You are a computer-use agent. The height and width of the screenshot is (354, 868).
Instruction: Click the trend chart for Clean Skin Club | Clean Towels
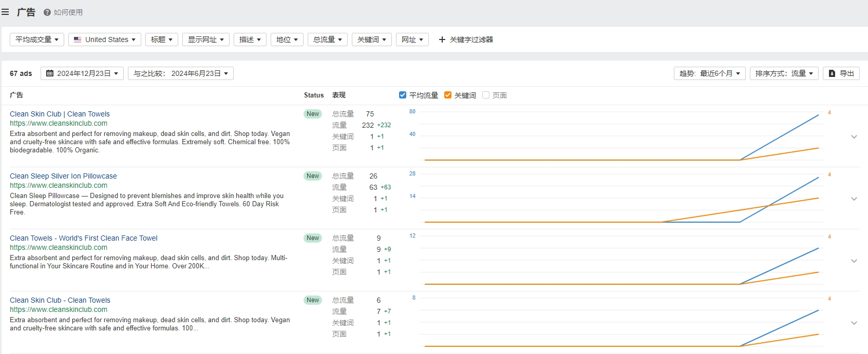coord(621,136)
